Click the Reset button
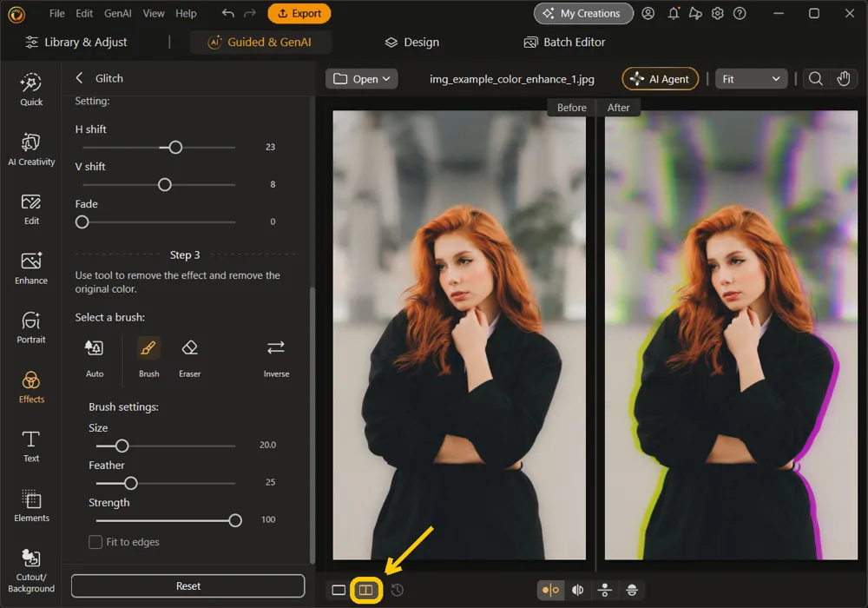Screen dimensions: 868x608 tap(187, 585)
